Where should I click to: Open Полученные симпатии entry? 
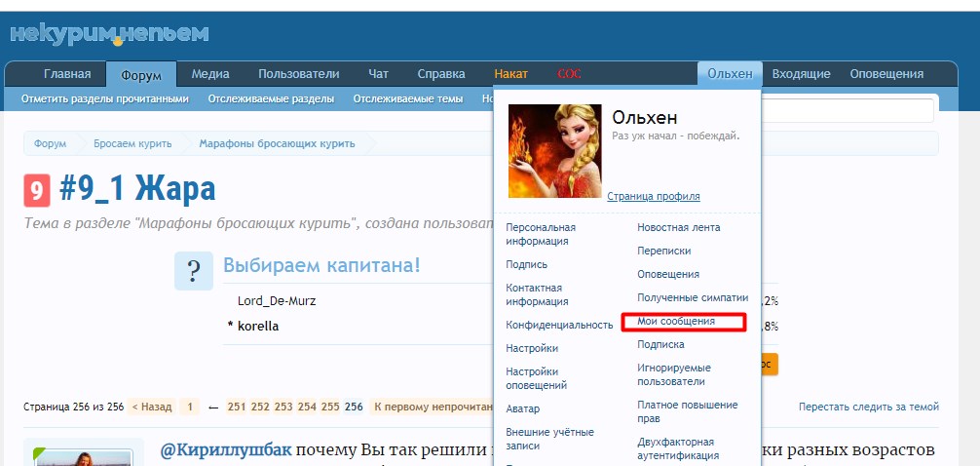tap(693, 297)
